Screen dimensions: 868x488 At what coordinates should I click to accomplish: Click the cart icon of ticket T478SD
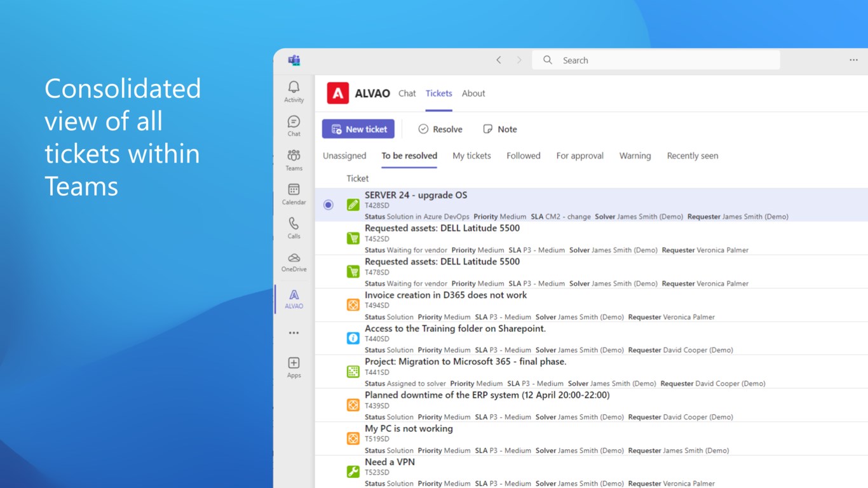pyautogui.click(x=353, y=271)
